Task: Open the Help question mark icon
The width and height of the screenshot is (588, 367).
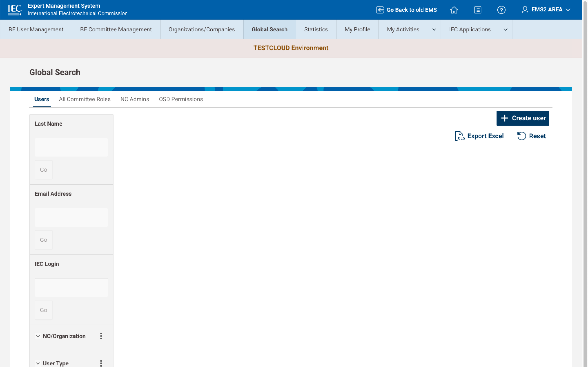Action: pyautogui.click(x=501, y=10)
